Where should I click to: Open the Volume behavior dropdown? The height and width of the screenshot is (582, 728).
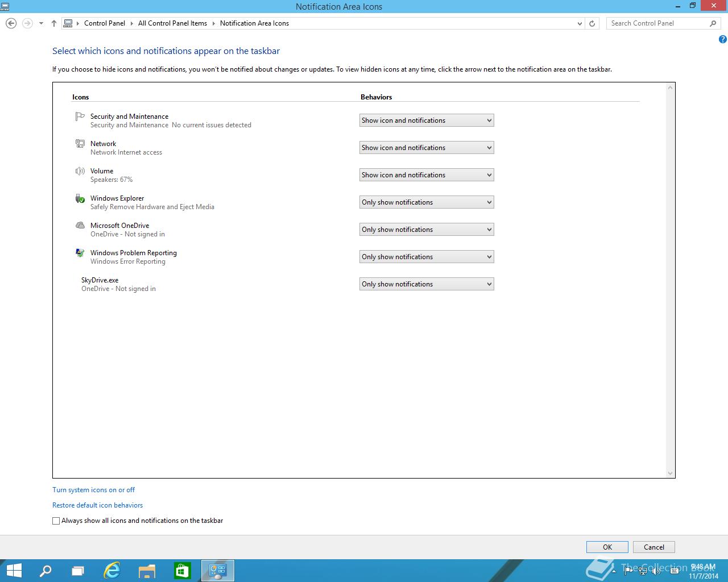pyautogui.click(x=427, y=175)
